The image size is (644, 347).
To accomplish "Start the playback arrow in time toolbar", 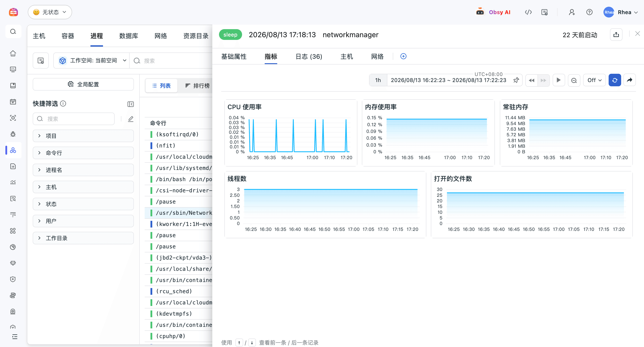I will pos(558,80).
